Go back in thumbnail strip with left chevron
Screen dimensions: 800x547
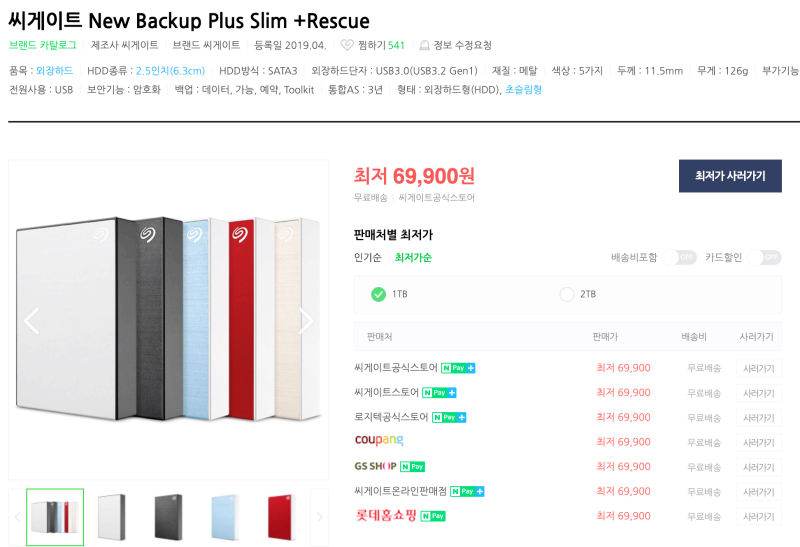click(17, 517)
